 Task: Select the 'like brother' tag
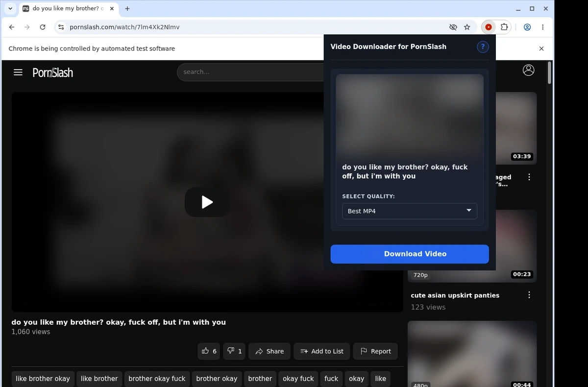pyautogui.click(x=99, y=379)
